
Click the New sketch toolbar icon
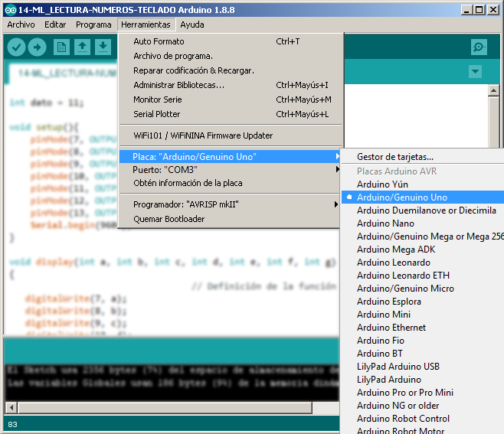point(61,47)
